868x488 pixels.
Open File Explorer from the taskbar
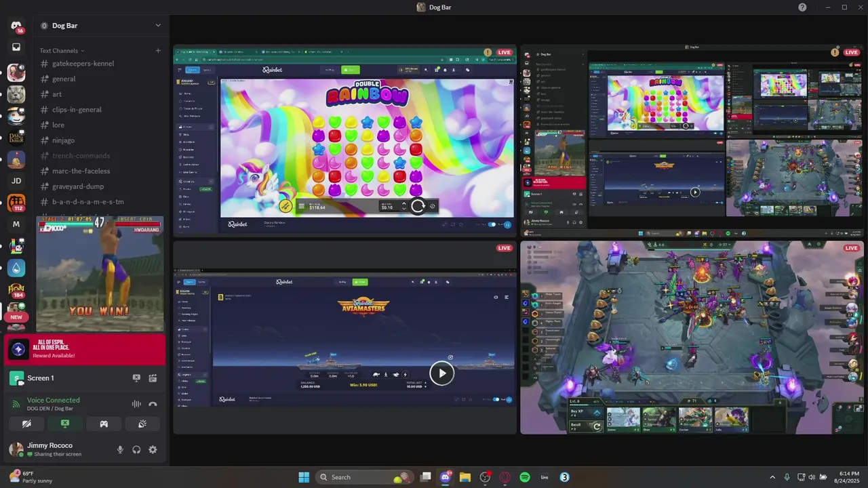tap(465, 477)
